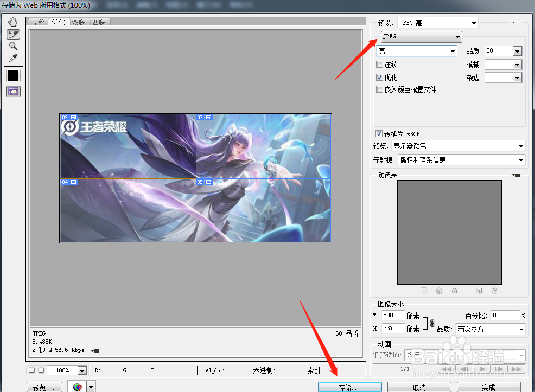Screen dimensions: 535x392
Task: Open the browser selection dropdown arrow
Action: pyautogui.click(x=91, y=387)
